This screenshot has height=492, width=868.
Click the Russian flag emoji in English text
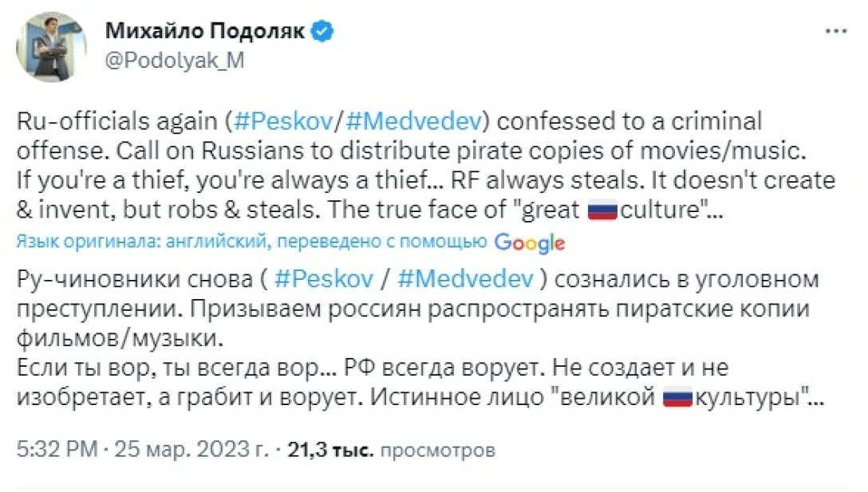tap(604, 209)
